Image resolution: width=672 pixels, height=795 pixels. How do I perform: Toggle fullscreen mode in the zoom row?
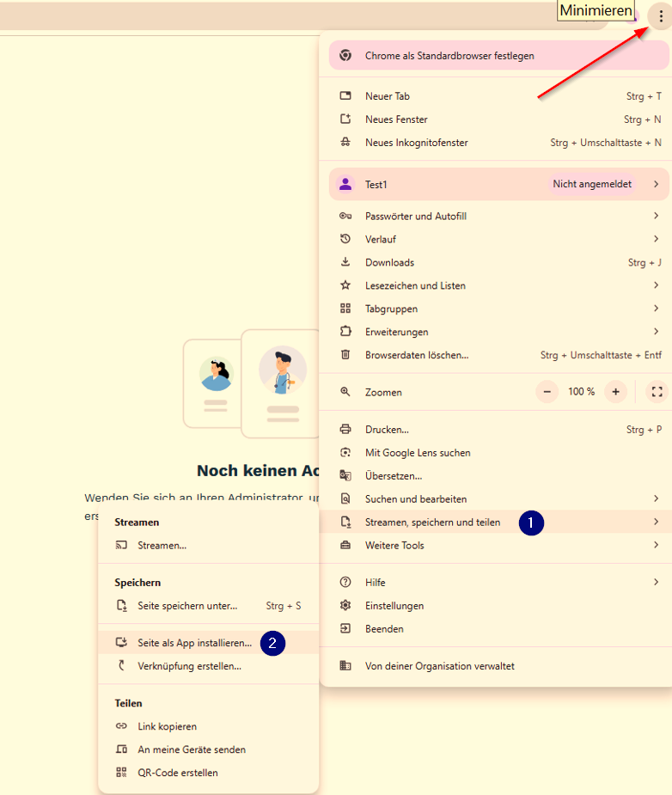click(657, 392)
